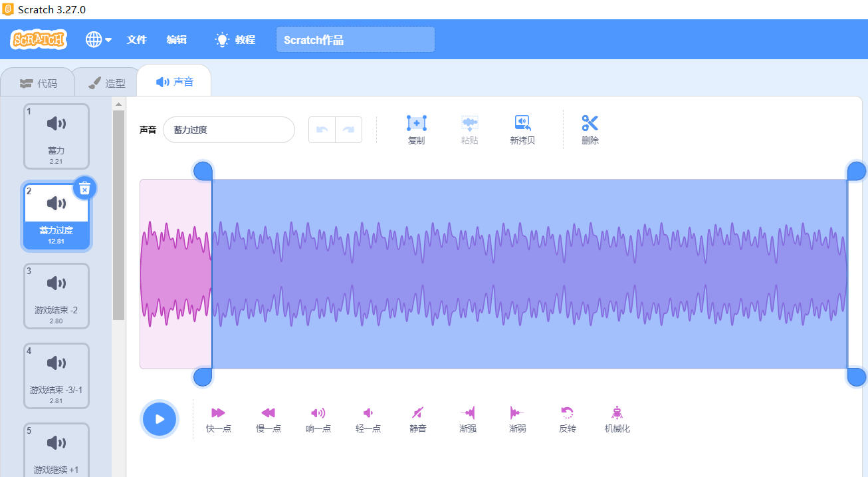Click the unselected pink waveform portion
The image size is (868, 477).
tap(175, 273)
